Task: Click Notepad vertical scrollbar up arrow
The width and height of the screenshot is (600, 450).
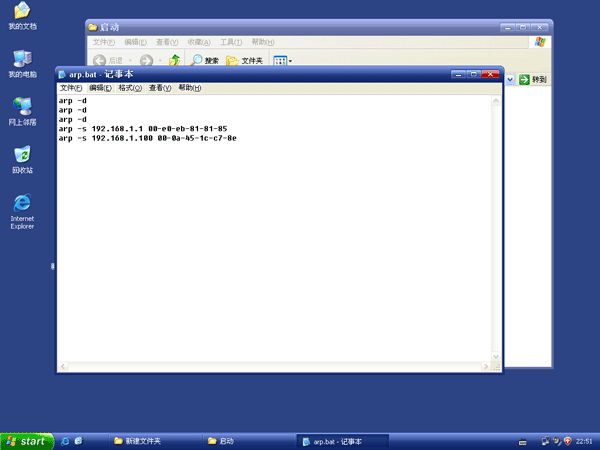Action: pyautogui.click(x=496, y=101)
